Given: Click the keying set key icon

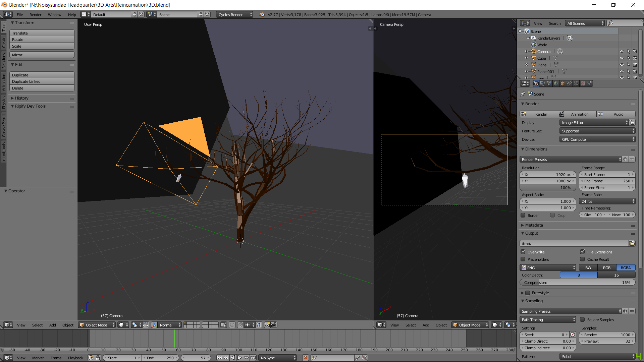Looking at the screenshot, I should coord(315,358).
